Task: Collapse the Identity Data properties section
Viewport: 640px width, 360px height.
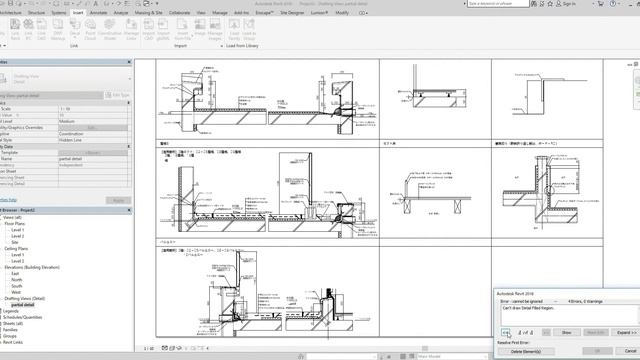Action: click(129, 147)
